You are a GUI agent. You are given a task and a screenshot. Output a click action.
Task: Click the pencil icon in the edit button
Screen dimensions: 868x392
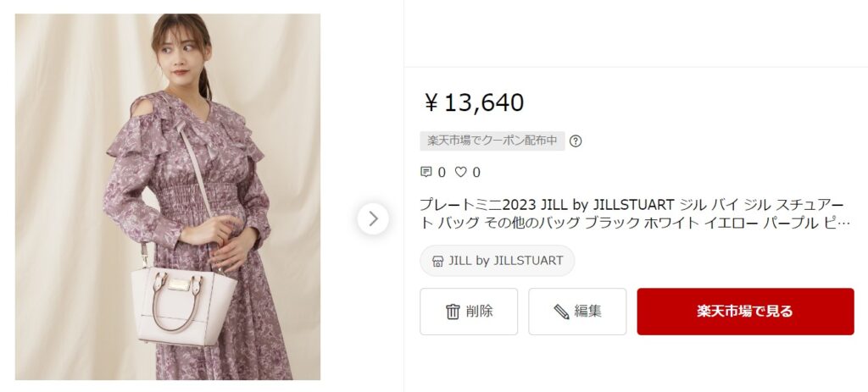pyautogui.click(x=561, y=312)
